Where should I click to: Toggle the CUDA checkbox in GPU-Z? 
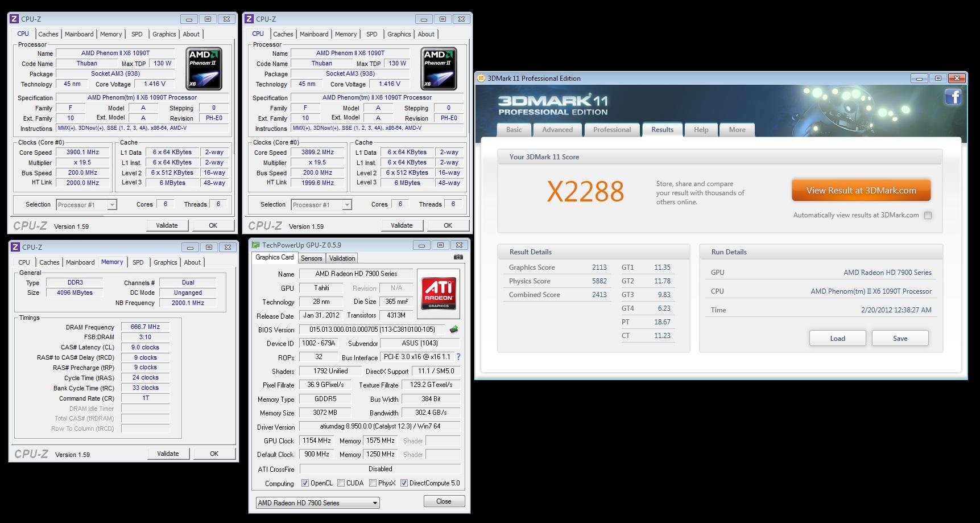pos(341,483)
